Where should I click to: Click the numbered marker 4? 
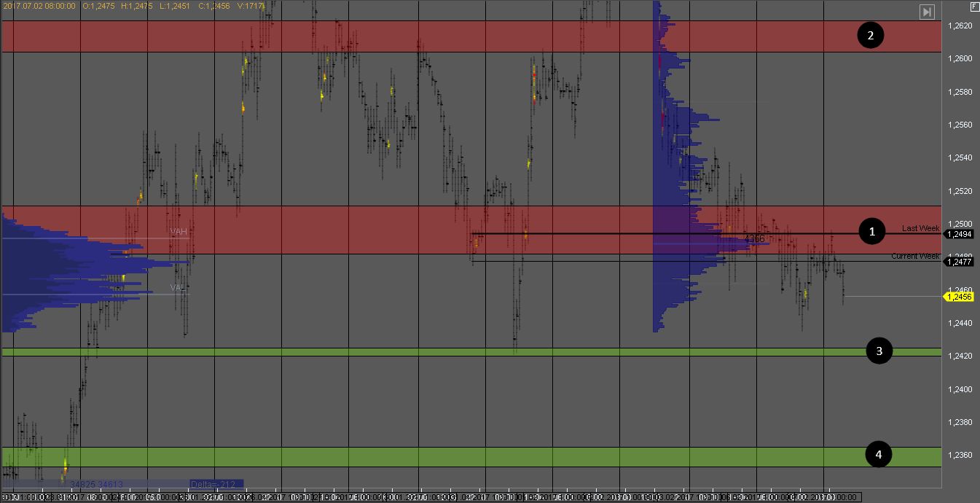pos(878,455)
